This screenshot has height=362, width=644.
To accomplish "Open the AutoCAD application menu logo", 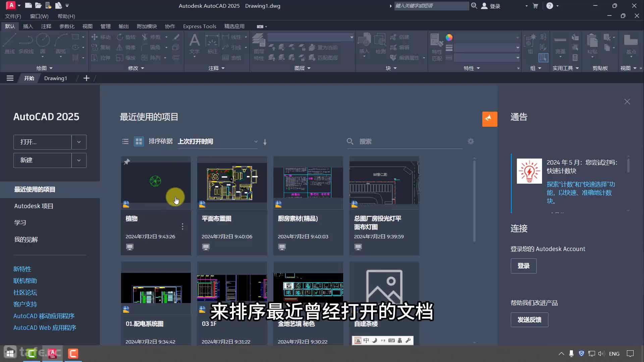I will pyautogui.click(x=11, y=5).
